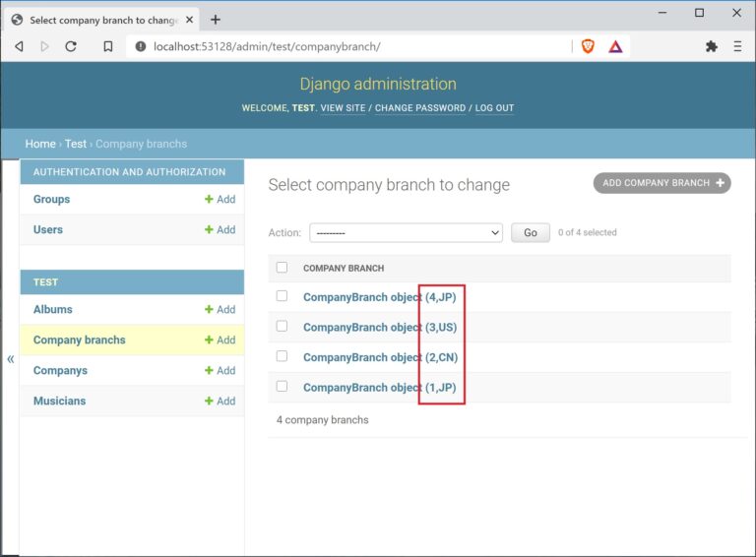Screen dimensions: 756x557
Task: Check the CompanyBranch object (4,JP) checkbox
Action: coord(282,296)
